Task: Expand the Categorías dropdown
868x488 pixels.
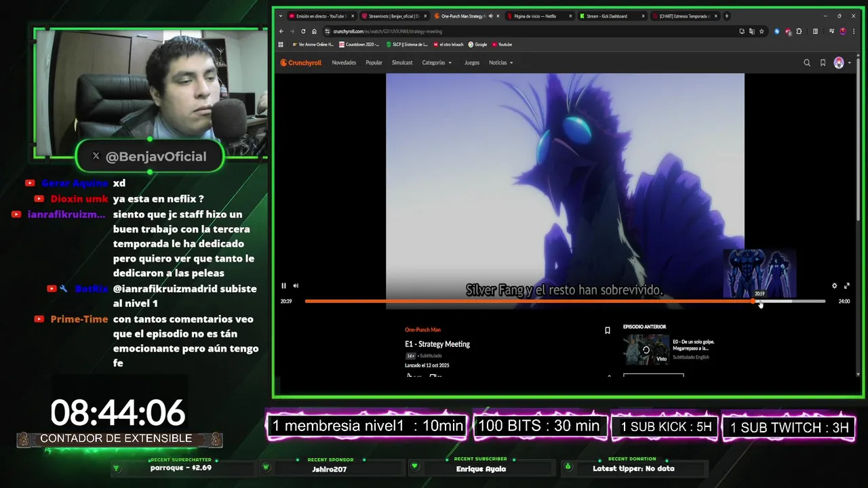Action: (x=437, y=62)
